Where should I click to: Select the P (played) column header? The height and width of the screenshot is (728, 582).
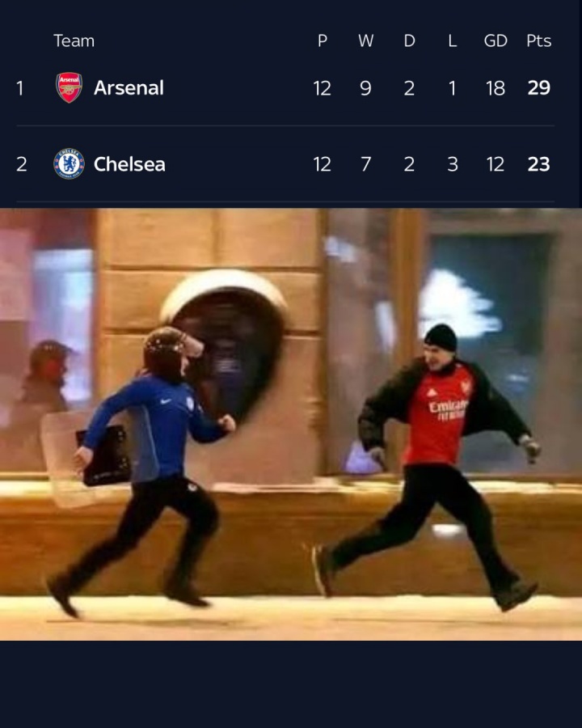[323, 41]
